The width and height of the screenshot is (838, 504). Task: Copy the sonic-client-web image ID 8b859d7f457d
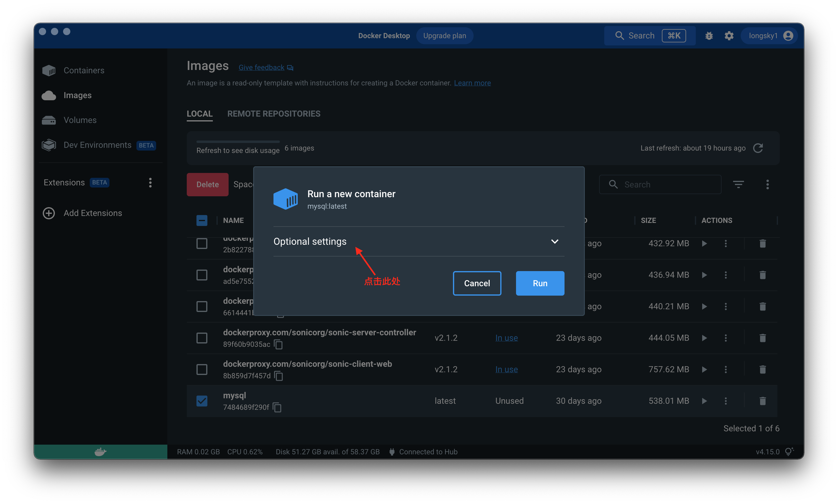point(278,376)
